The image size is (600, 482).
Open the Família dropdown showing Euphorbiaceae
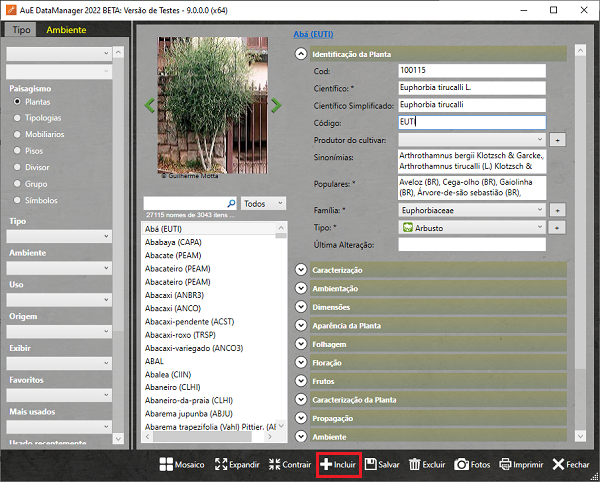471,211
